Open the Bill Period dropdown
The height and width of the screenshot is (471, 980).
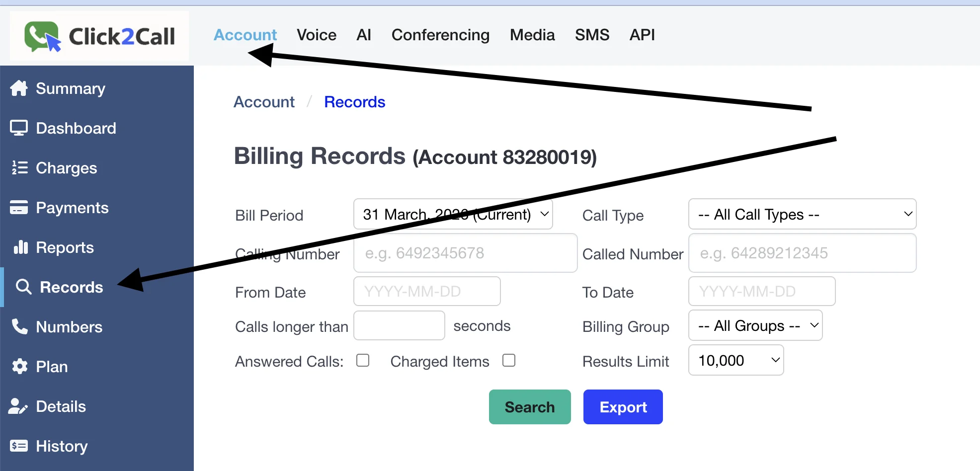(453, 214)
